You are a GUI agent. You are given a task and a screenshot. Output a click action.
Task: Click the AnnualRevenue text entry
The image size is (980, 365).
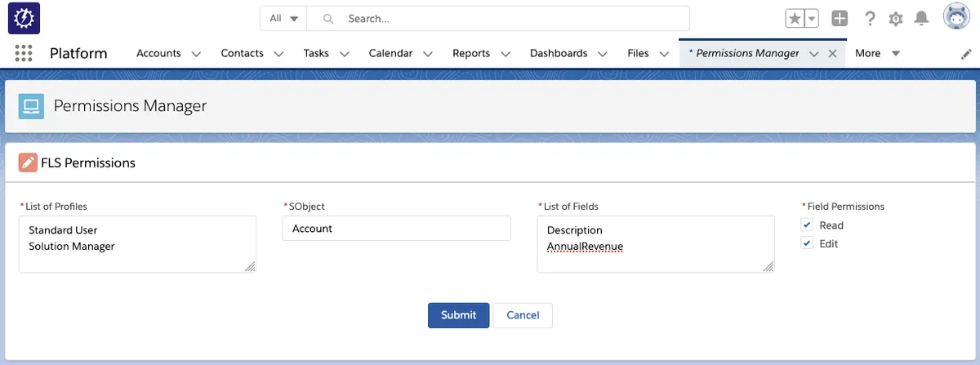585,246
